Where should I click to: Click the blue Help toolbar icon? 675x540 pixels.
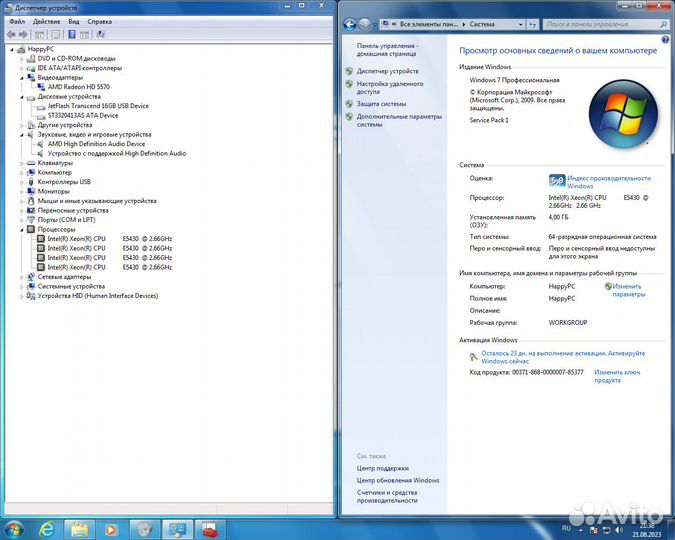point(72,34)
